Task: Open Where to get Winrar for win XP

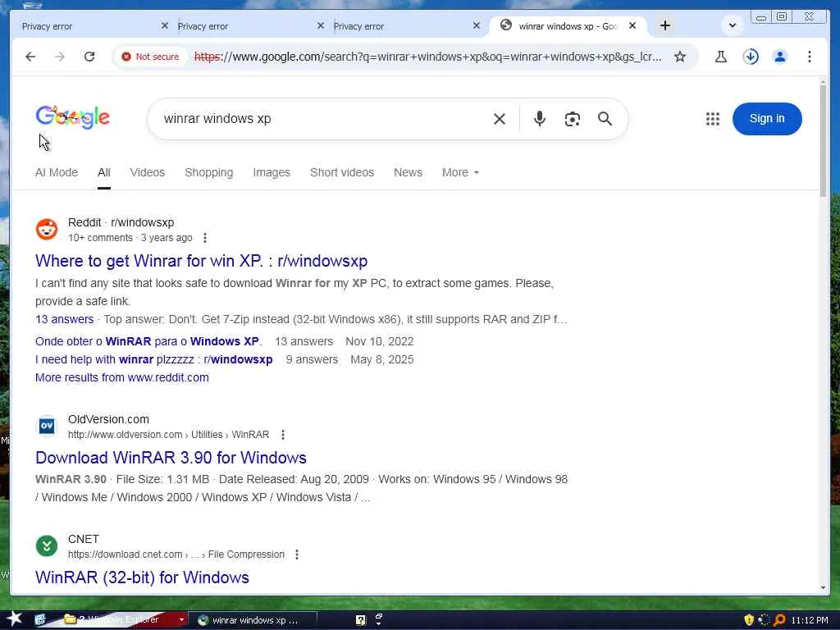Action: point(202,261)
